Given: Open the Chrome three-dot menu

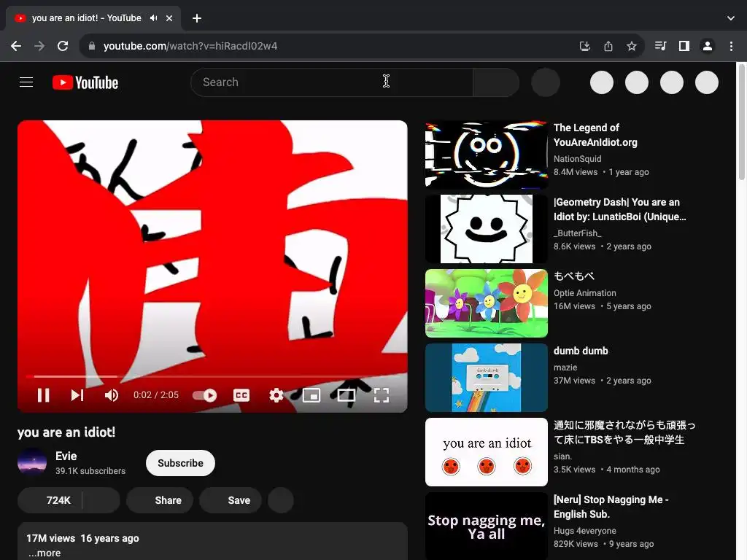Looking at the screenshot, I should coord(731,46).
